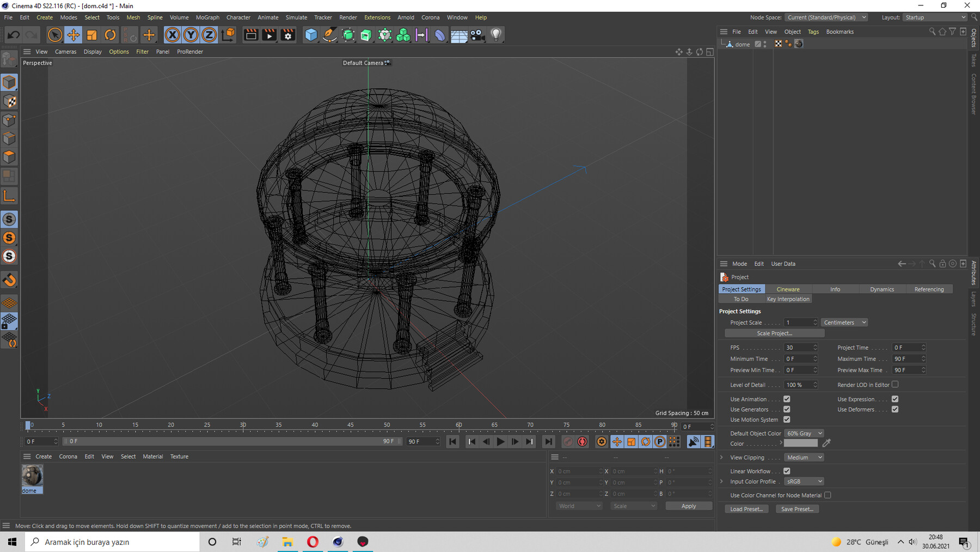Toggle the X-axis lock icon

point(172,35)
